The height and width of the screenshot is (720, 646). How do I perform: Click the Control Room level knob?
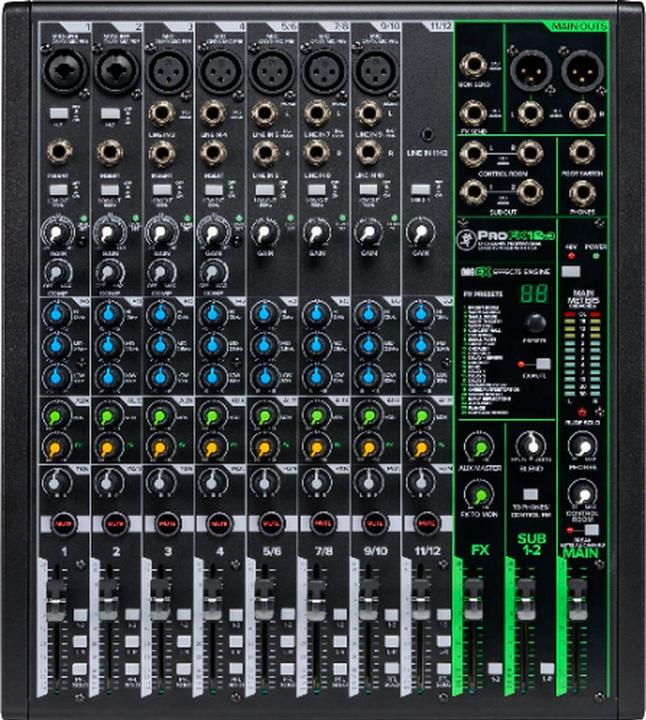584,495
